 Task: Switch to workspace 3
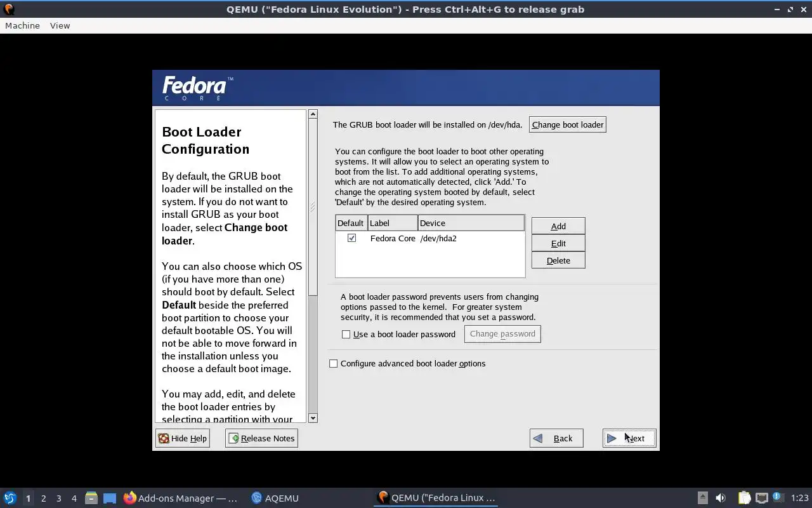(x=58, y=498)
